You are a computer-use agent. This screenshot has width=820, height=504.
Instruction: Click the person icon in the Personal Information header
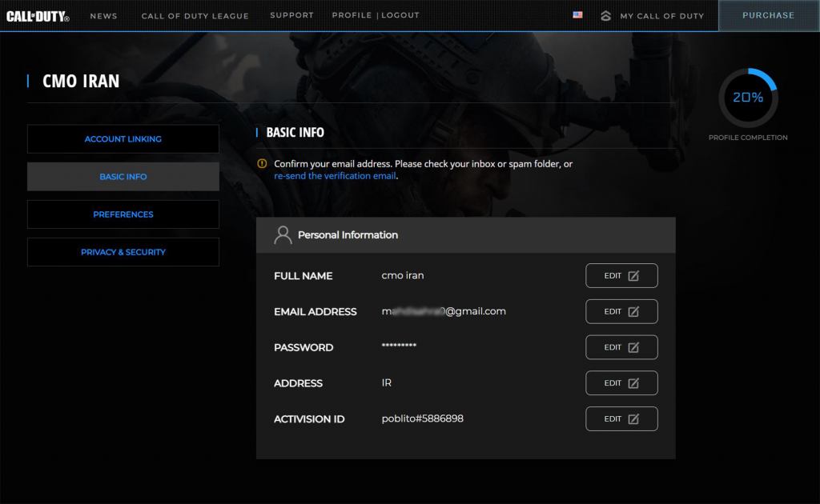tap(283, 235)
